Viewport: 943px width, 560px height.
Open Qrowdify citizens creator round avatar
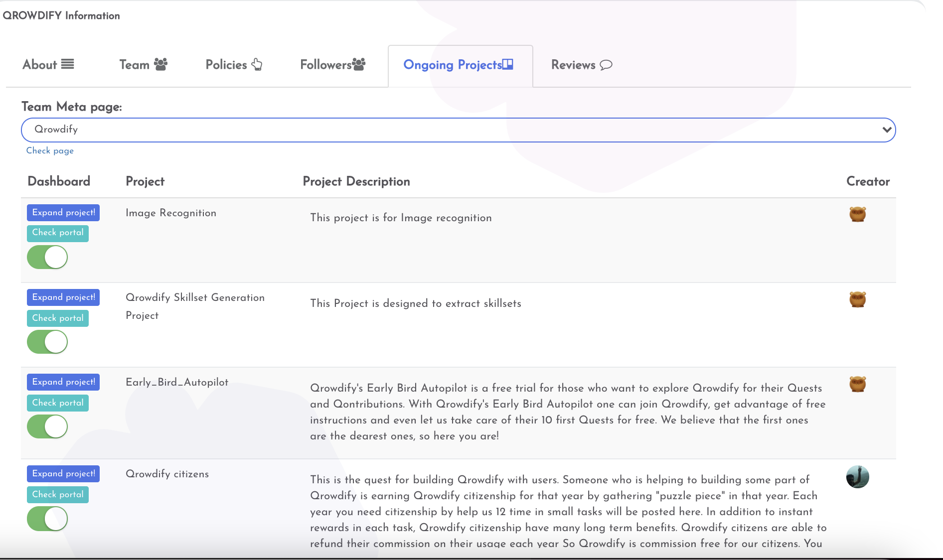point(857,477)
